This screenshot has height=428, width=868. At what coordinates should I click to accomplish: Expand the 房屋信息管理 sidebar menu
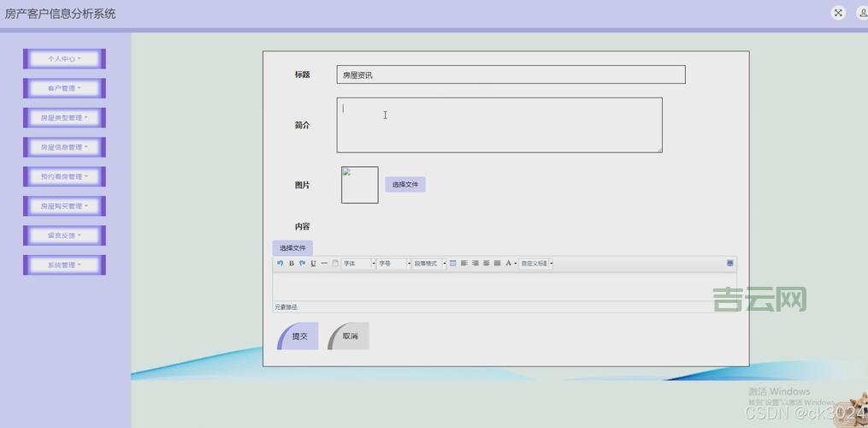pyautogui.click(x=64, y=147)
